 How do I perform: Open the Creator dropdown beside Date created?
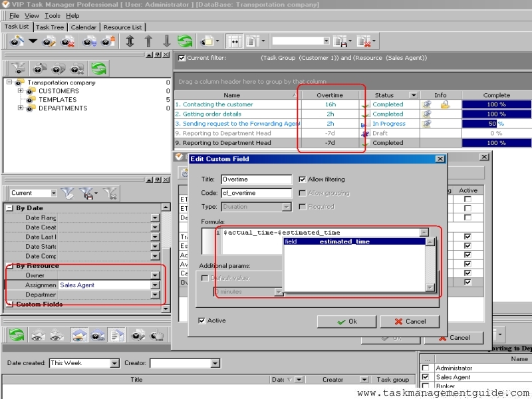pos(215,363)
